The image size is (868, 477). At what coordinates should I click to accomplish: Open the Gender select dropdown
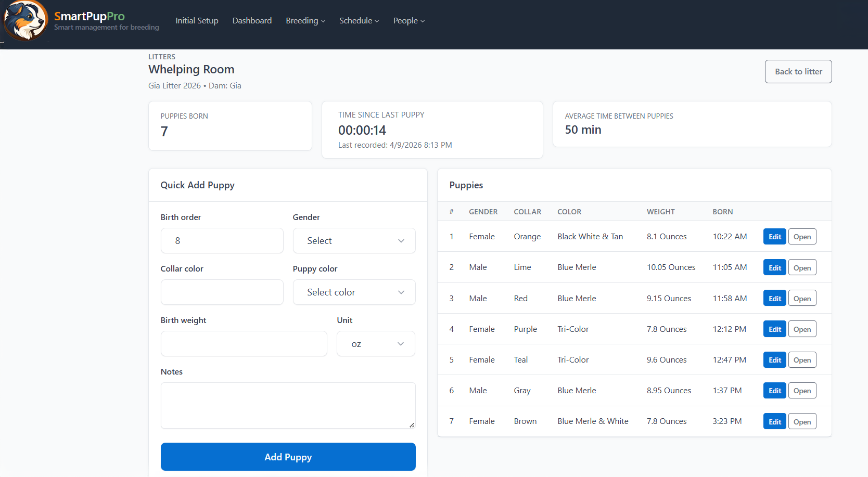(x=354, y=241)
